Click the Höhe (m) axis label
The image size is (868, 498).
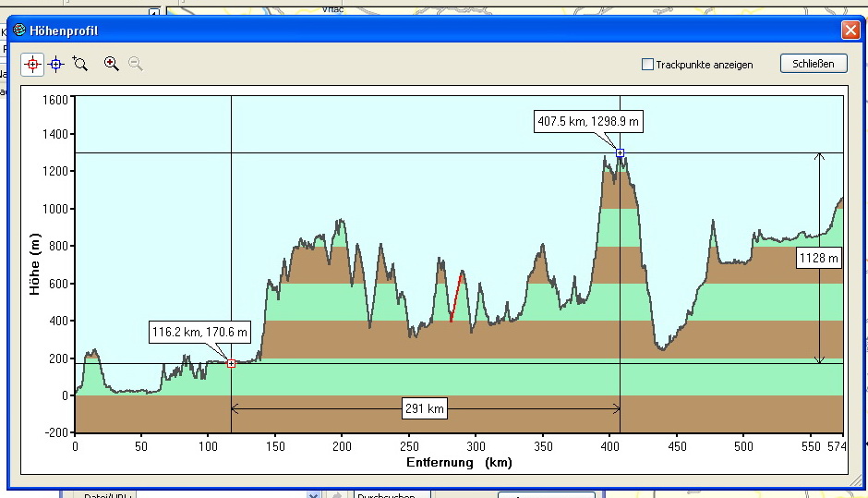[35, 264]
